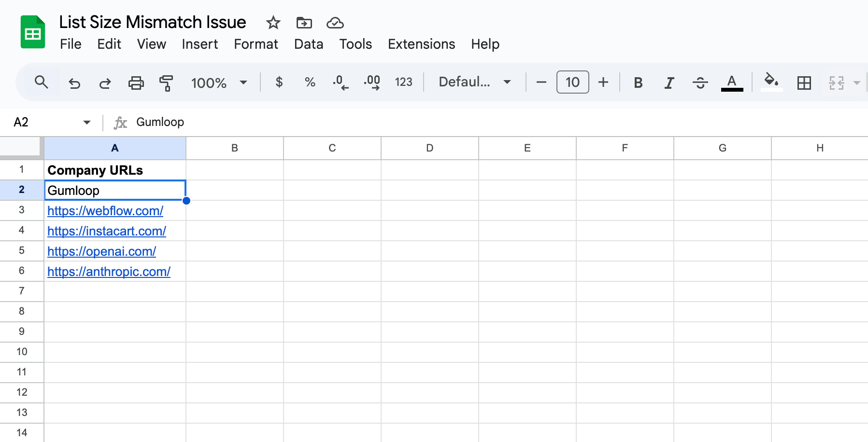The width and height of the screenshot is (868, 442).
Task: Toggle strikethrough formatting
Action: (x=700, y=83)
